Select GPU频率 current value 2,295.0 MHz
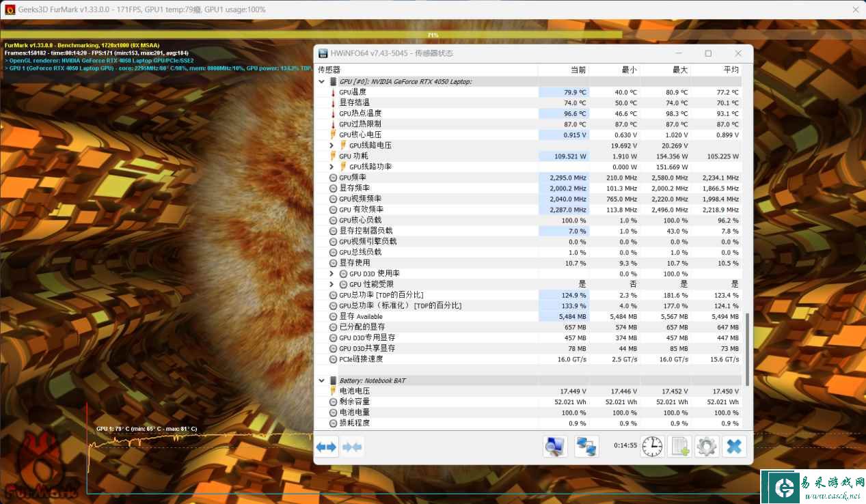This screenshot has width=866, height=504. 568,178
